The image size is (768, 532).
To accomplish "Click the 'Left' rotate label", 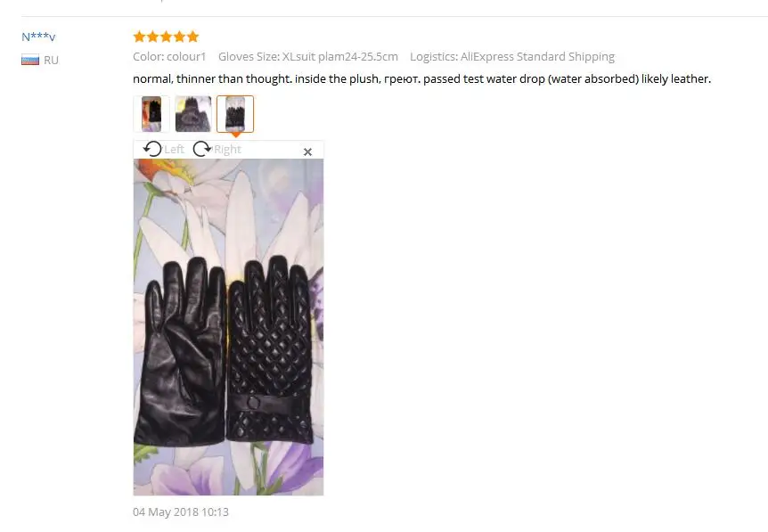I will point(174,149).
